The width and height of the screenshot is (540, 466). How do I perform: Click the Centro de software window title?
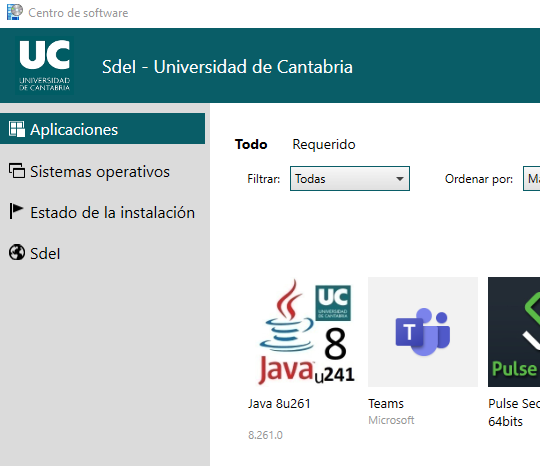[78, 13]
